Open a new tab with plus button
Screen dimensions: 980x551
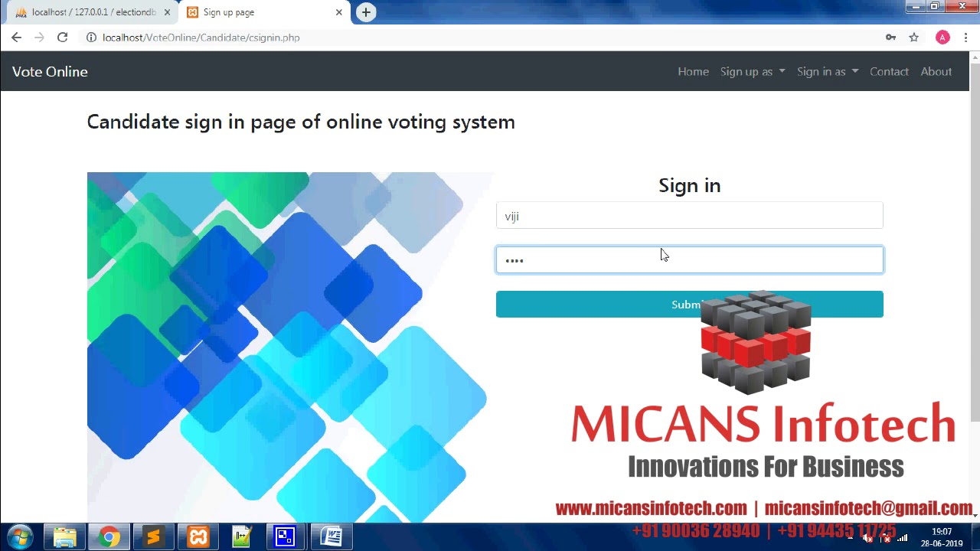[366, 12]
